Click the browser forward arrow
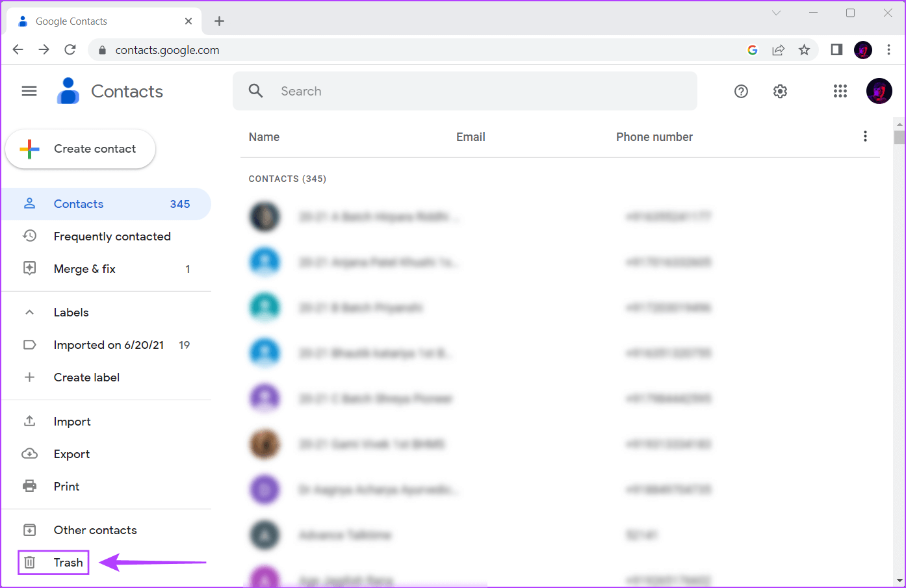The height and width of the screenshot is (588, 906). pos(44,50)
